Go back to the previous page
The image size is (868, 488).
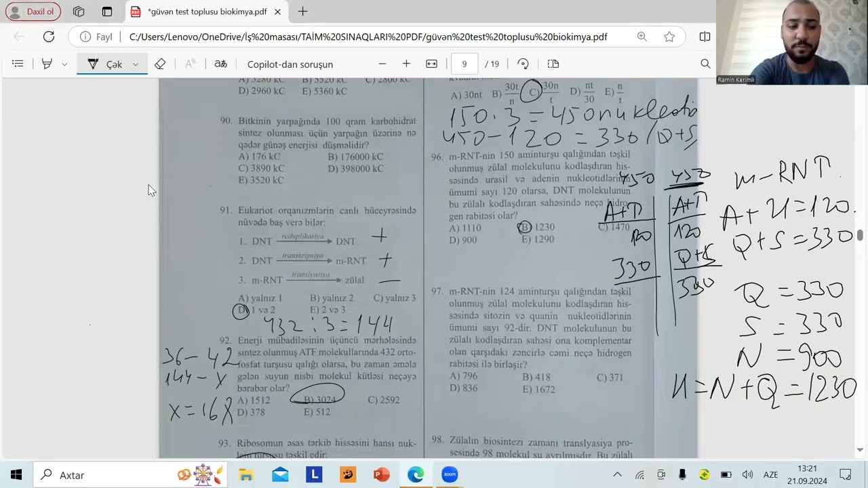tap(19, 37)
